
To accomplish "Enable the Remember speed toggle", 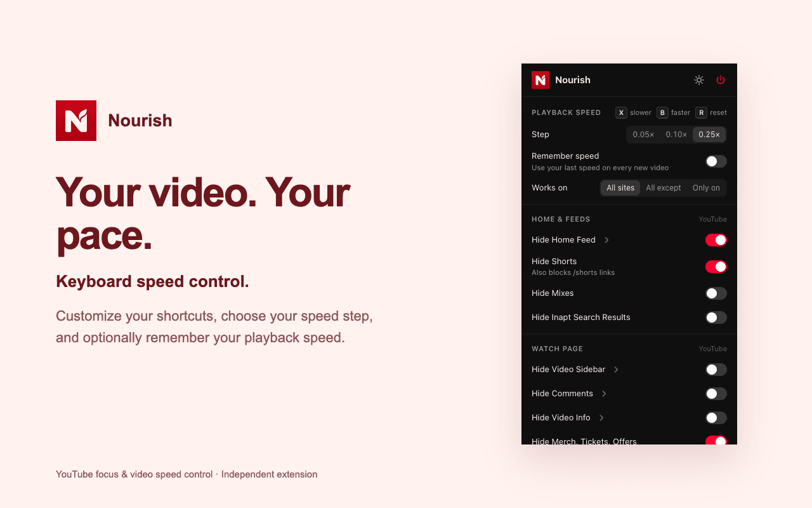I will pyautogui.click(x=716, y=161).
